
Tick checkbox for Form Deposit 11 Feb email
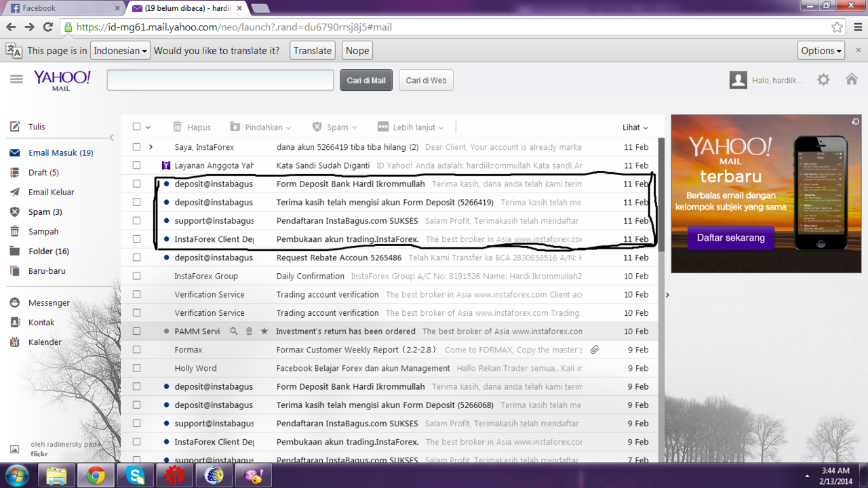(137, 184)
